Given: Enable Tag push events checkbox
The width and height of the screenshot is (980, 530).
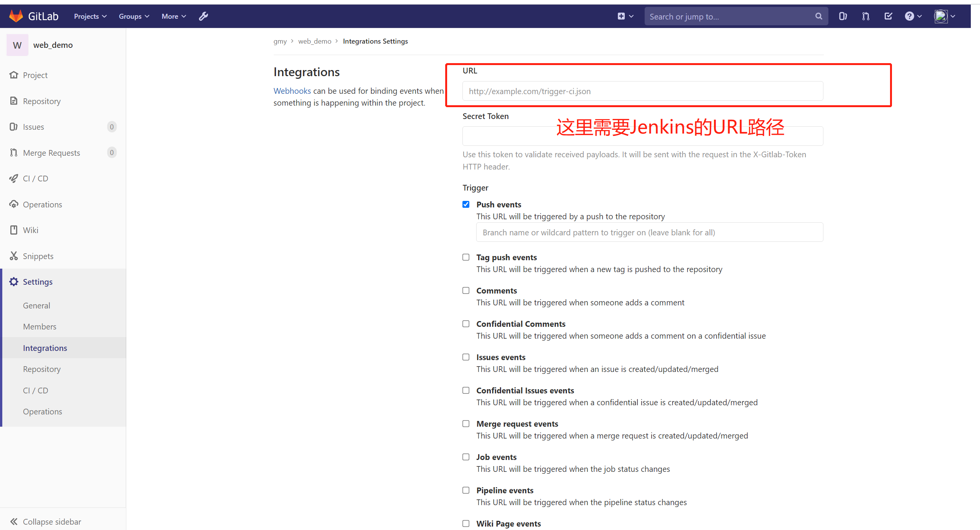Looking at the screenshot, I should (x=466, y=257).
